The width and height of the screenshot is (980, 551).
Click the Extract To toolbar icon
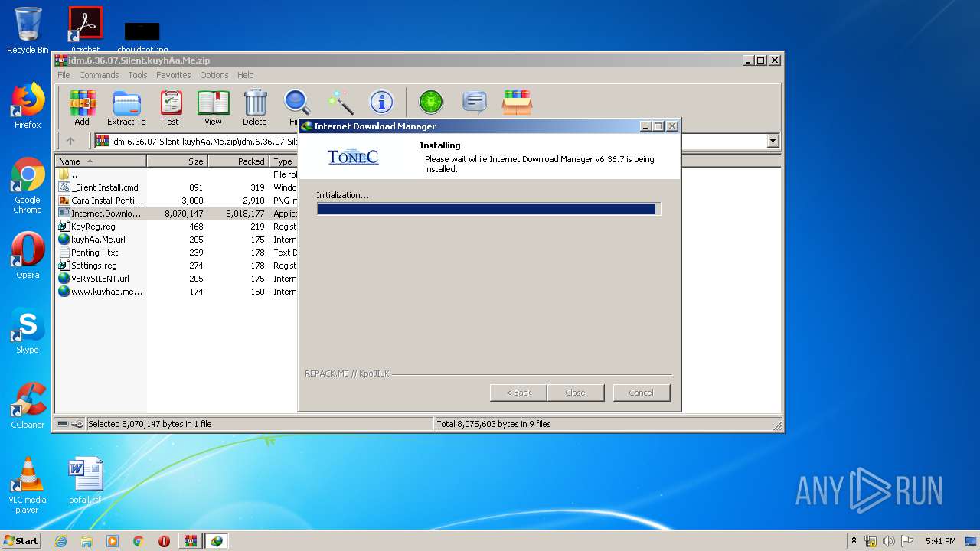(x=126, y=107)
